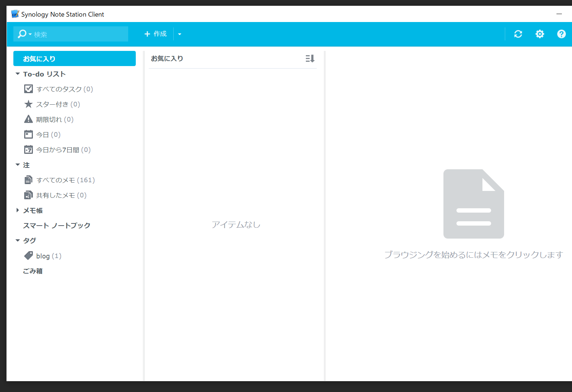Click the shared note icon for 共有したメモ
The width and height of the screenshot is (572, 392).
click(29, 195)
